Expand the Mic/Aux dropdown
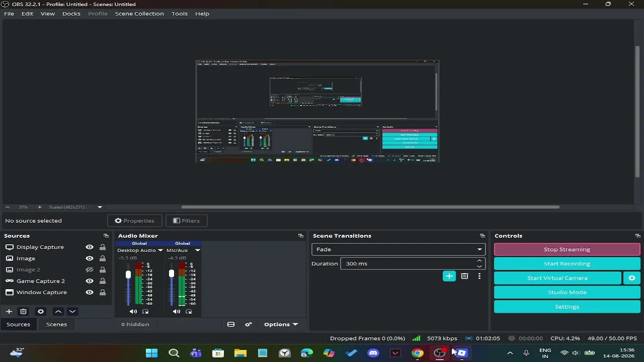Screen dimensions: 644x362 pyautogui.click(x=197, y=250)
